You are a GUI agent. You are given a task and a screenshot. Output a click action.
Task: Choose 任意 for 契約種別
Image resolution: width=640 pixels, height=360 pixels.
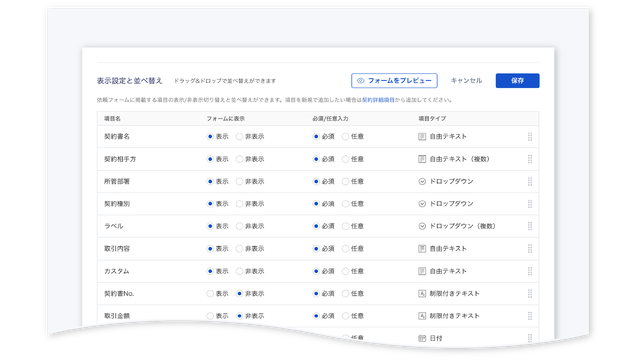(345, 204)
